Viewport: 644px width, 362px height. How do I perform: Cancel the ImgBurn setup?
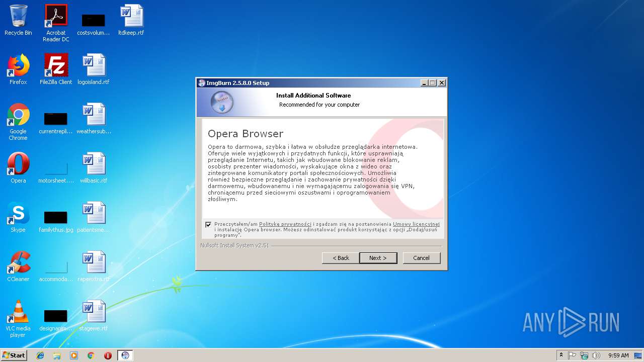click(421, 258)
